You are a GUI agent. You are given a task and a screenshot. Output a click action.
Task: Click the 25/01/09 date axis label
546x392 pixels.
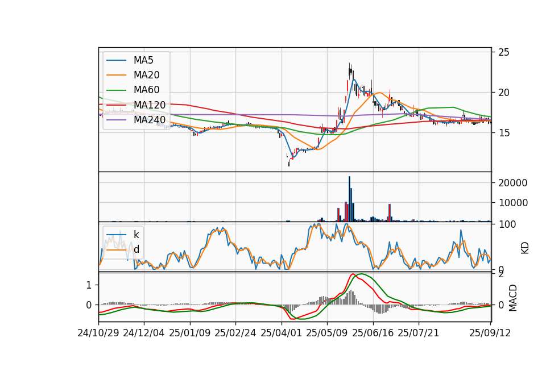point(190,333)
